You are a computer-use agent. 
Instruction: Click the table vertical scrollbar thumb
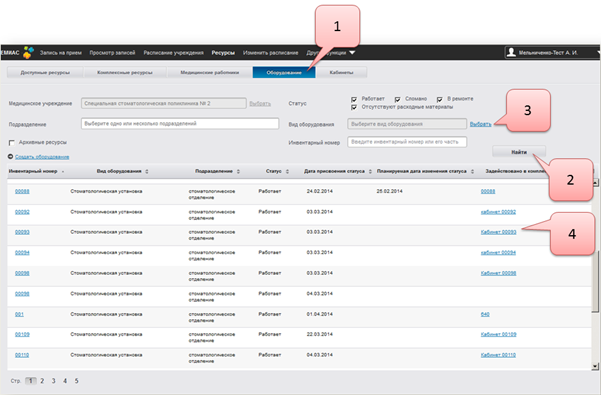point(595,281)
